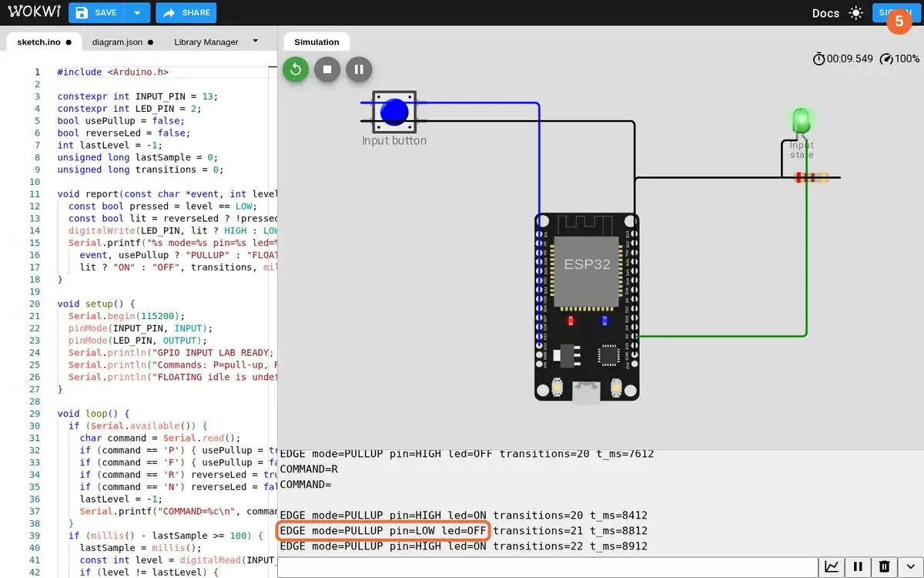924x578 pixels.
Task: Switch to the sketch.ino tab
Action: [x=44, y=42]
